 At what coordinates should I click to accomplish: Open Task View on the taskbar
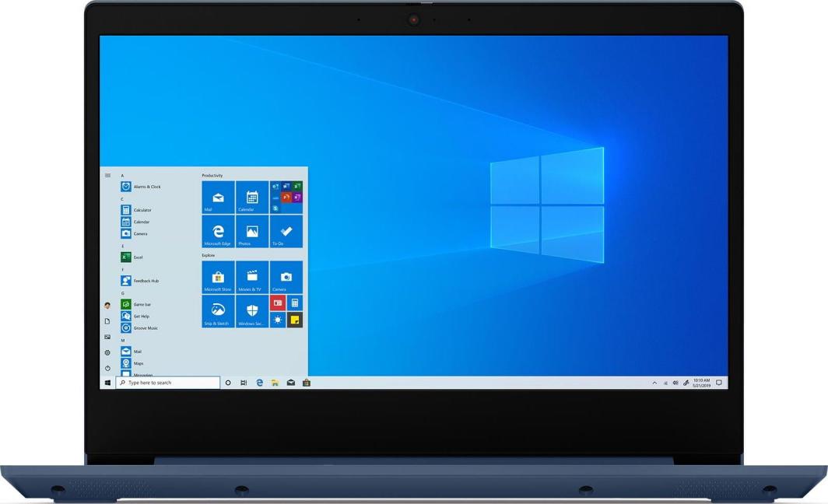[x=244, y=383]
